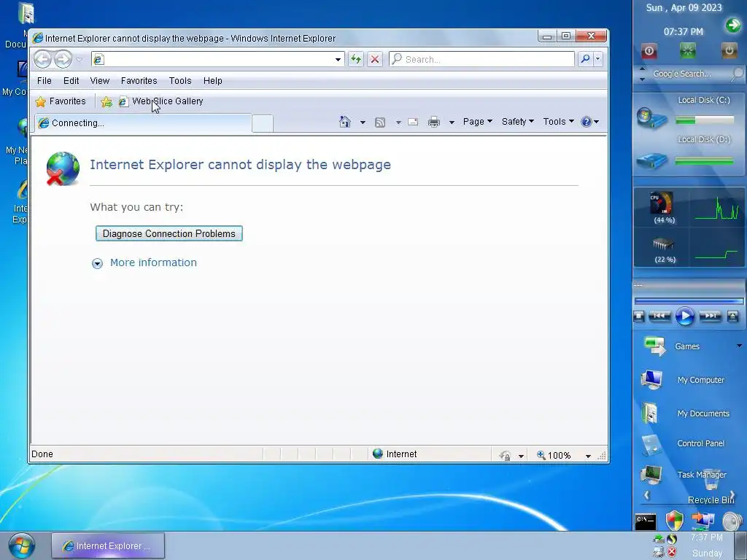Viewport: 747px width, 560px height.
Task: Expand the Home button dropdown arrow
Action: 363,122
